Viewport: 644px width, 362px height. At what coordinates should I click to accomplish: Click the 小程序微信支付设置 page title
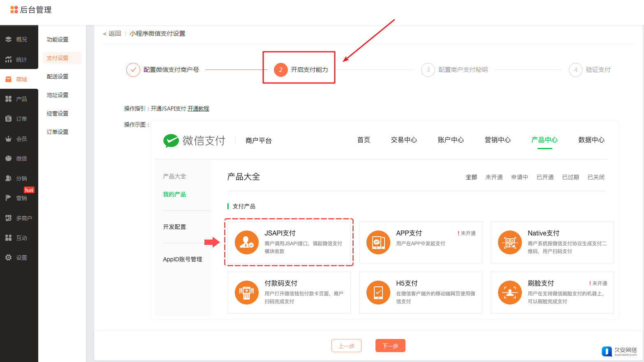158,34
